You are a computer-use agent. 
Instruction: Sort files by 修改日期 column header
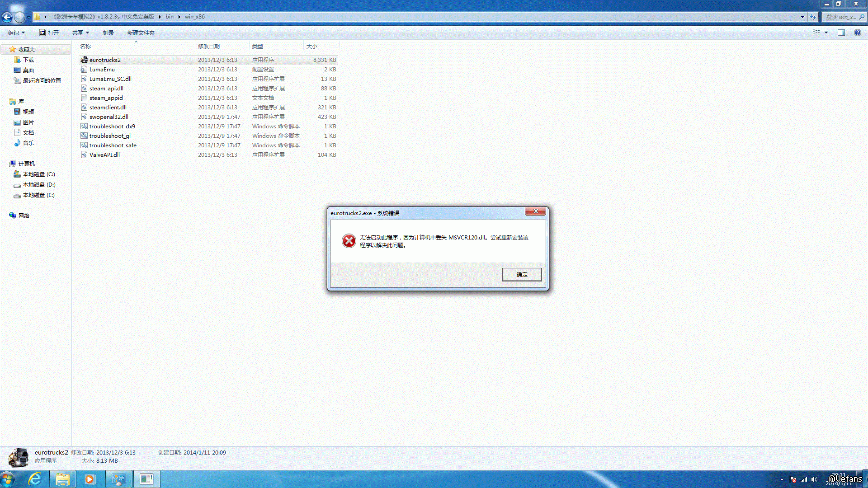[209, 46]
